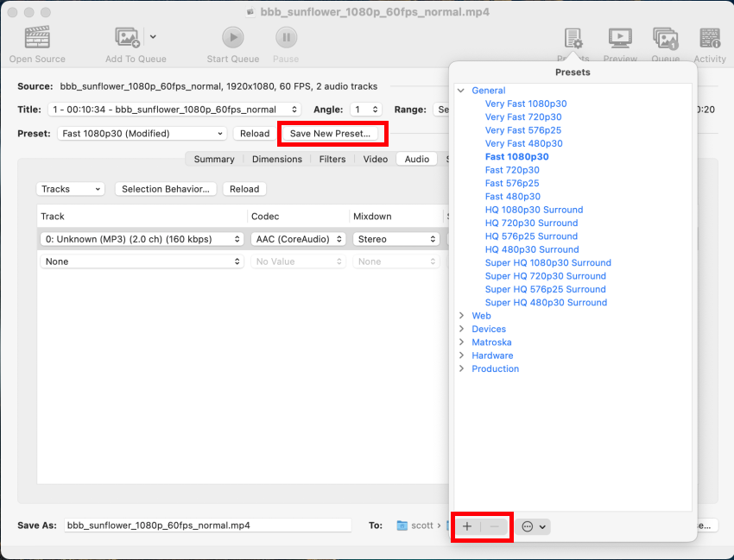Viewport: 734px width, 560px height.
Task: Open the Mixdown Stereo dropdown
Action: point(395,239)
